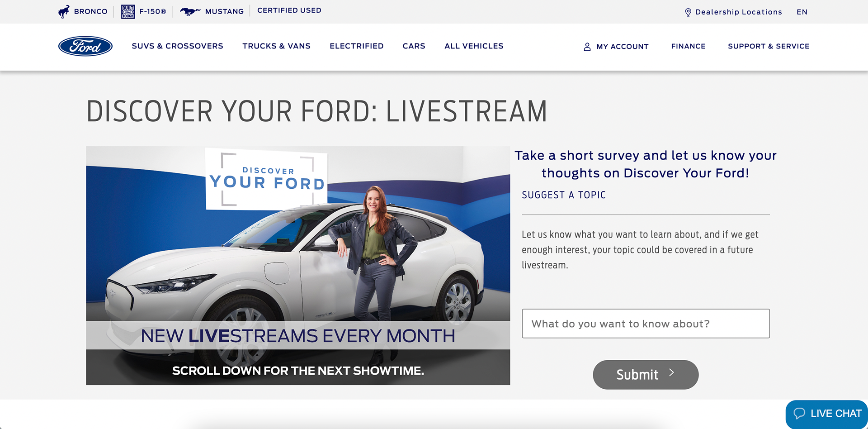Focus the 'What do you want to know about?' field

coord(646,324)
